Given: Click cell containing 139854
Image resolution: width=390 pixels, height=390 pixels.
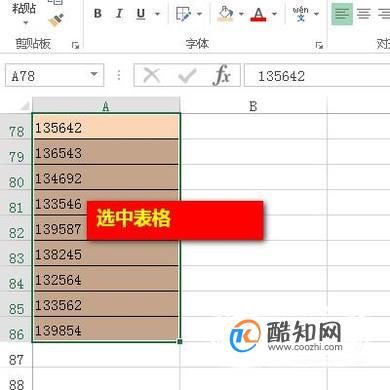Looking at the screenshot, I should 106,329.
